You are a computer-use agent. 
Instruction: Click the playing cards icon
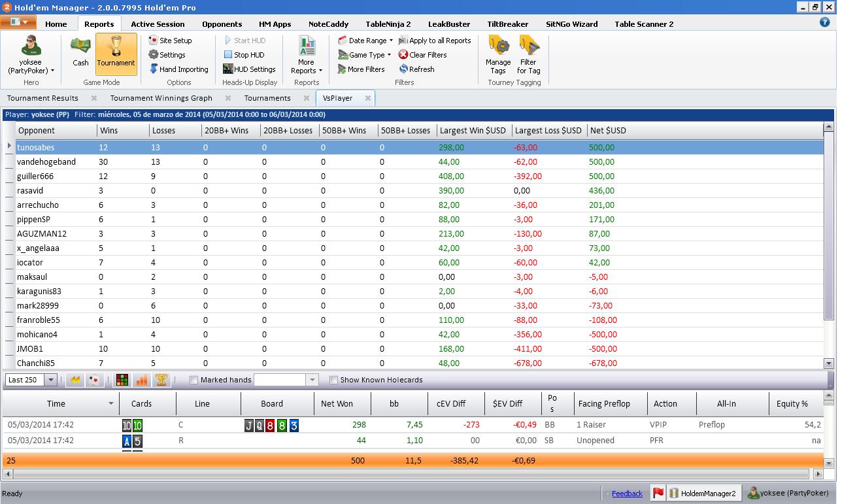click(x=95, y=380)
